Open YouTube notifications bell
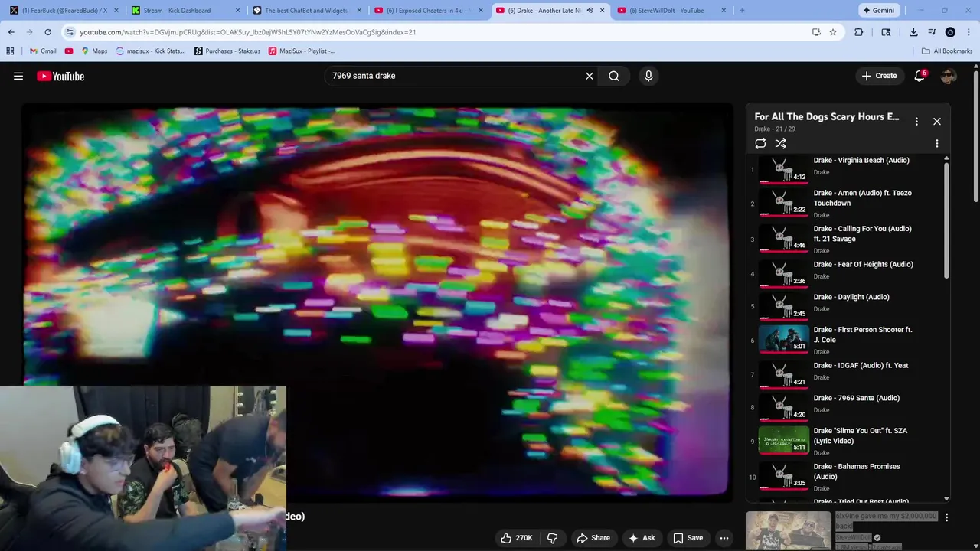This screenshot has height=551, width=980. click(x=920, y=76)
